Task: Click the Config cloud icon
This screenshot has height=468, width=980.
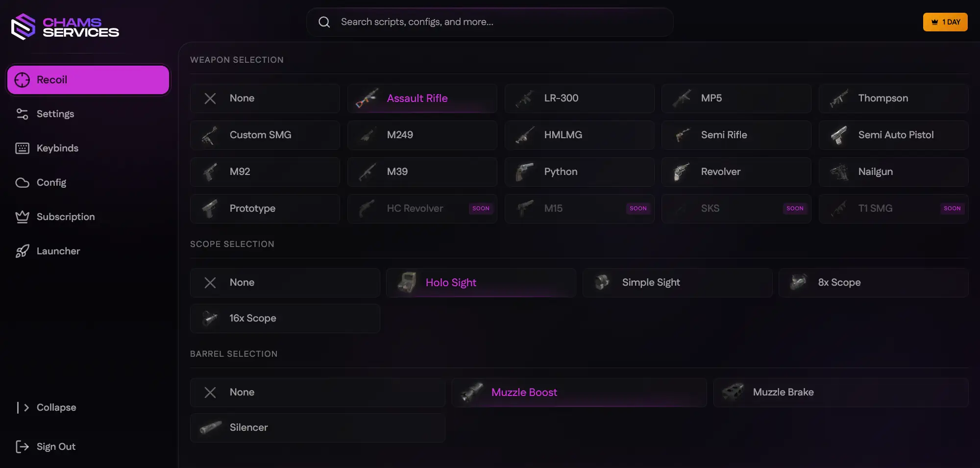Action: pos(22,183)
